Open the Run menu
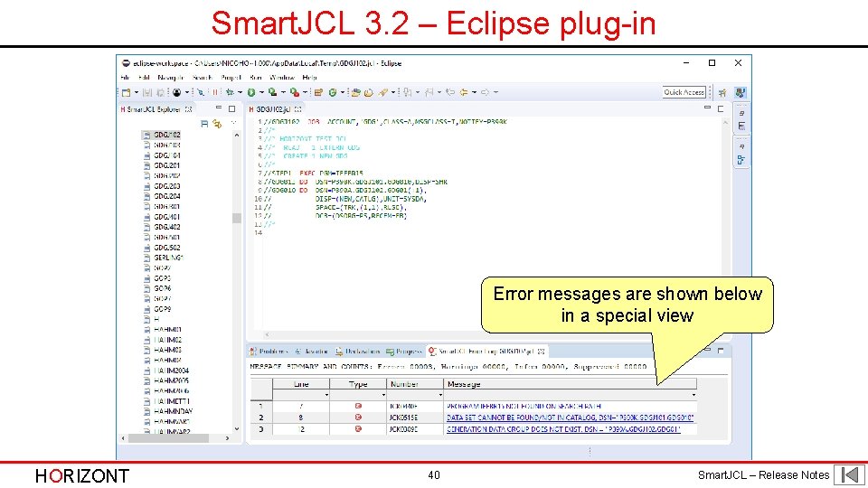The height and width of the screenshot is (488, 868). pos(256,78)
